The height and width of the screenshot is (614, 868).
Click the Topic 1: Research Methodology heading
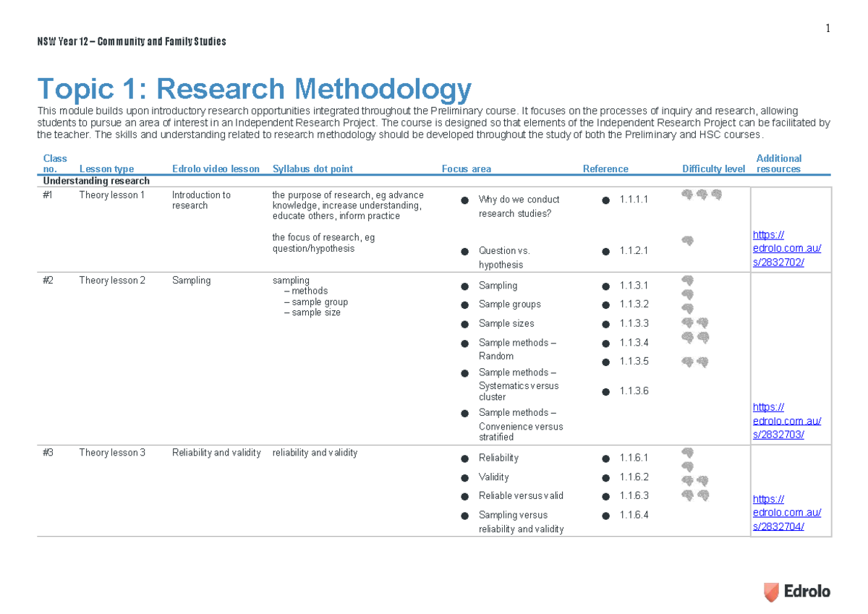[255, 88]
